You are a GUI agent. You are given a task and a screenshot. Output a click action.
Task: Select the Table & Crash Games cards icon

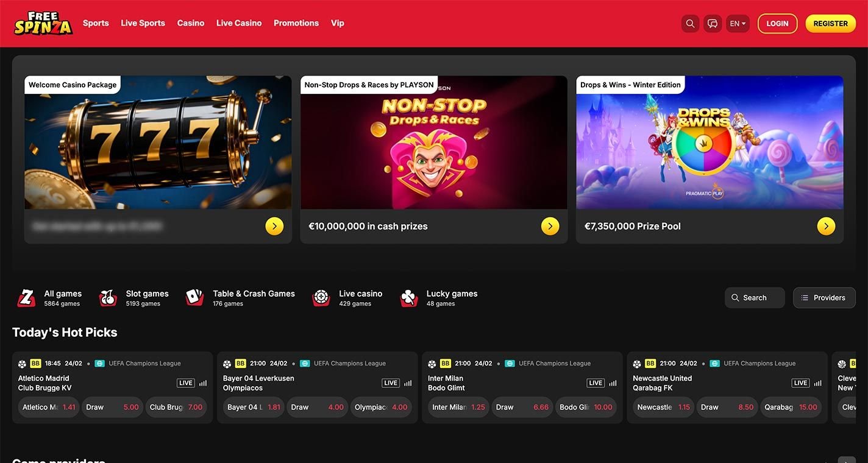click(194, 298)
